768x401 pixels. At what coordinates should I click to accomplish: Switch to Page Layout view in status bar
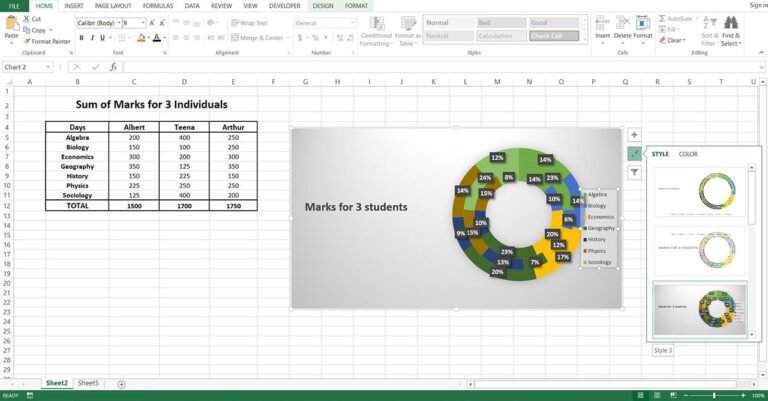point(657,395)
